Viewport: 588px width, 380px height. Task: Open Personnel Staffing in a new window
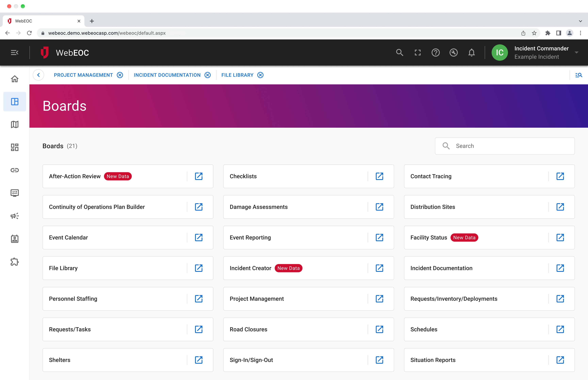pyautogui.click(x=199, y=299)
